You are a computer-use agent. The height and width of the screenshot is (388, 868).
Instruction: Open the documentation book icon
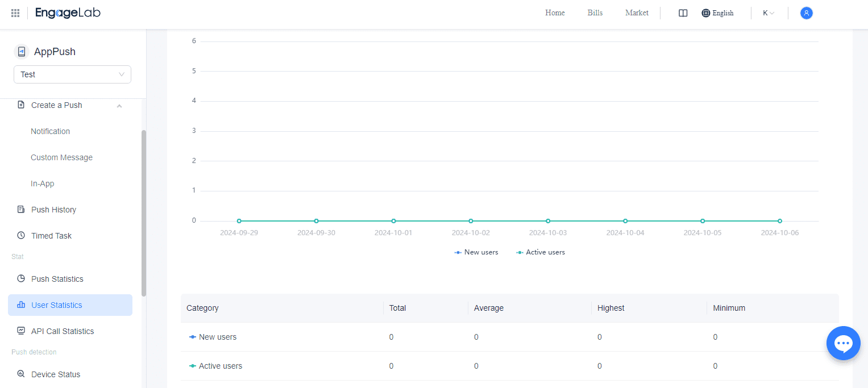[683, 13]
